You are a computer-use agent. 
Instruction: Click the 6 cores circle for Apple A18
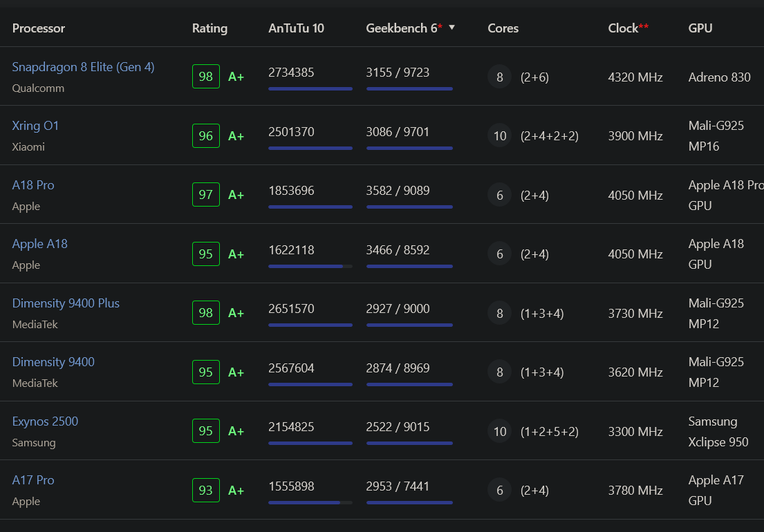tap(499, 254)
